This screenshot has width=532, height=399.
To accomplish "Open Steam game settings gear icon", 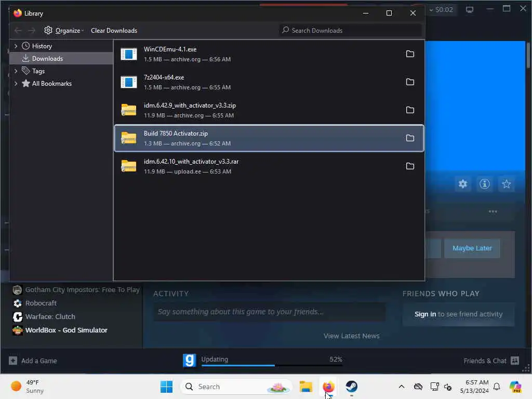I will pyautogui.click(x=463, y=184).
